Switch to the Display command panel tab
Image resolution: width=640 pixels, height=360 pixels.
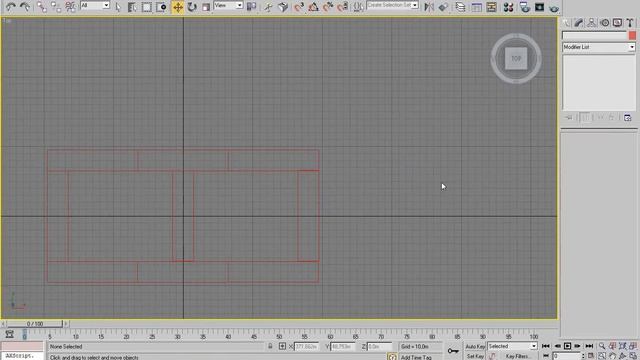(617, 23)
